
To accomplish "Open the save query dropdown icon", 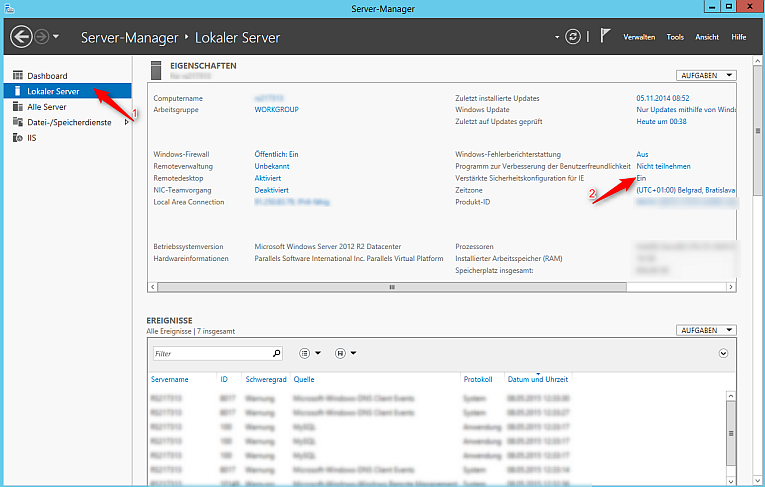I will [x=345, y=353].
